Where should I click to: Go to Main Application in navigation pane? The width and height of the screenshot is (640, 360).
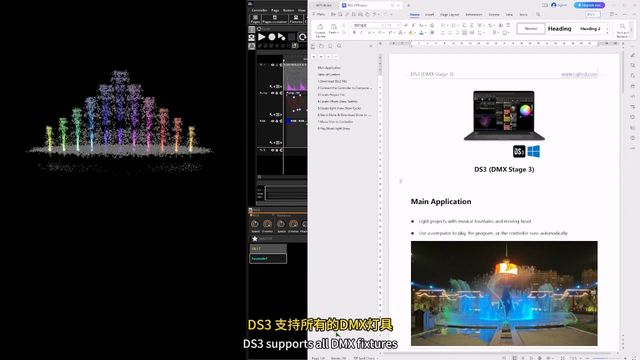pos(329,68)
